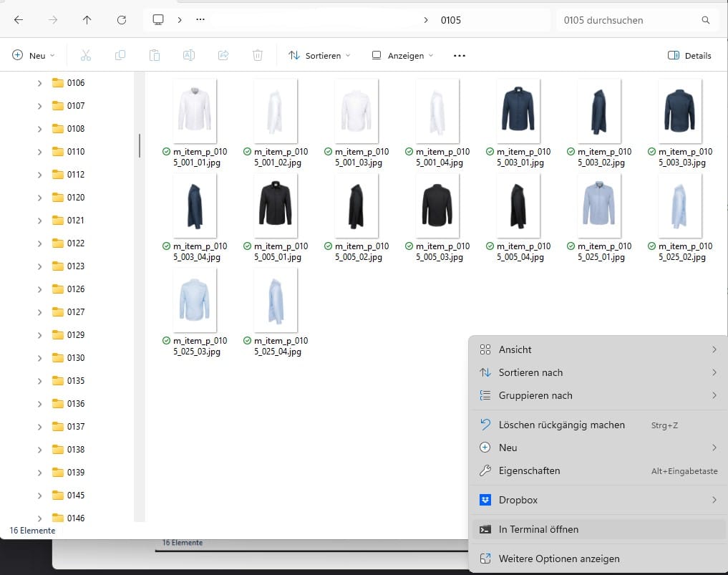Screen dimensions: 728x575
Task: Go up one folder level
Action: click(x=87, y=20)
